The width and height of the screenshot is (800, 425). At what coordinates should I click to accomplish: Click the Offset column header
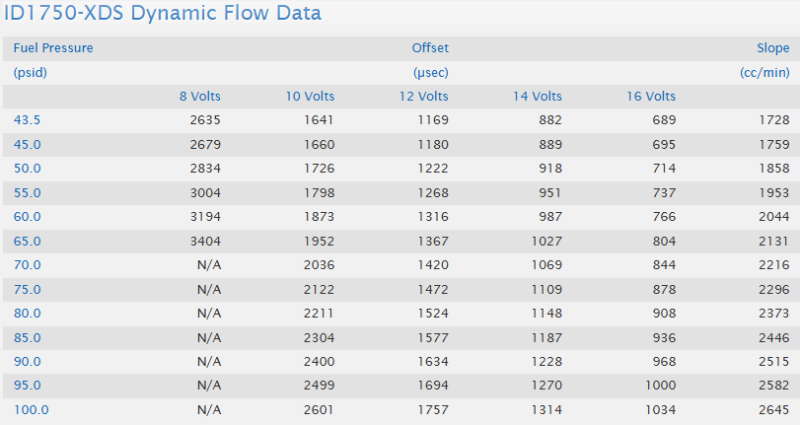[x=430, y=48]
